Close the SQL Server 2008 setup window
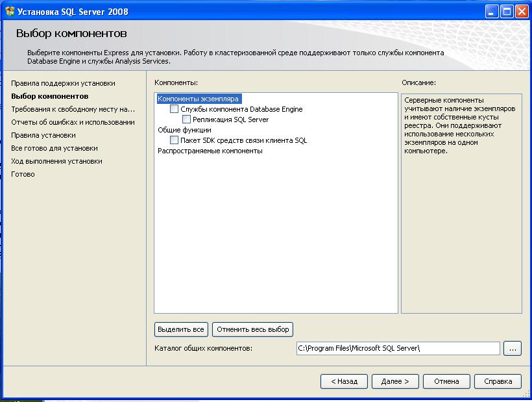The image size is (532, 402). [522, 12]
